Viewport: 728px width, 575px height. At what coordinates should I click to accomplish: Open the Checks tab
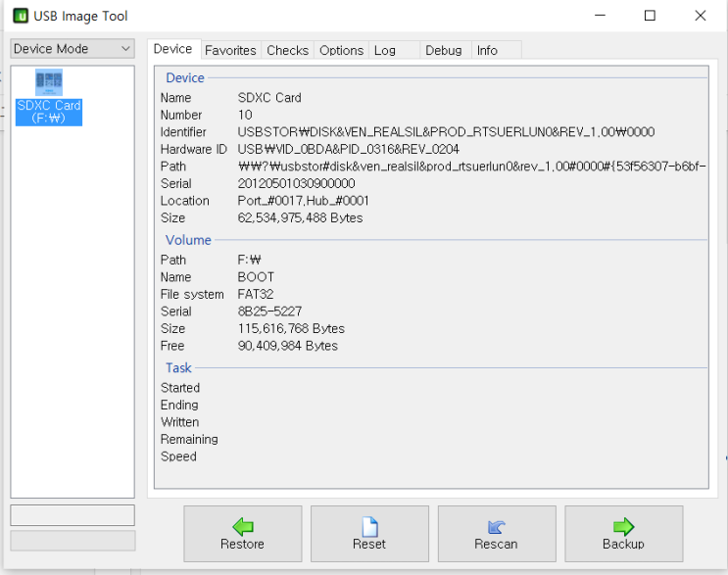(x=287, y=50)
